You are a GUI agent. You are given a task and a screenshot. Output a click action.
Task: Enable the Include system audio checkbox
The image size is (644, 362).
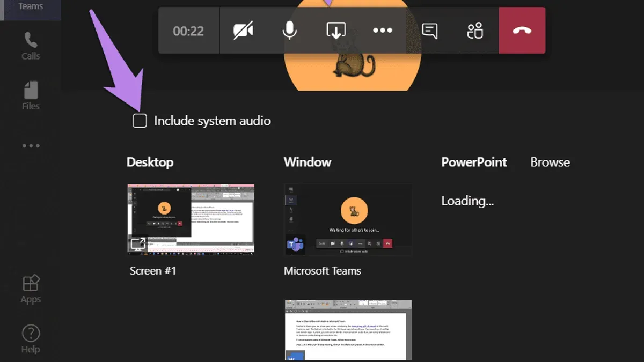[140, 121]
